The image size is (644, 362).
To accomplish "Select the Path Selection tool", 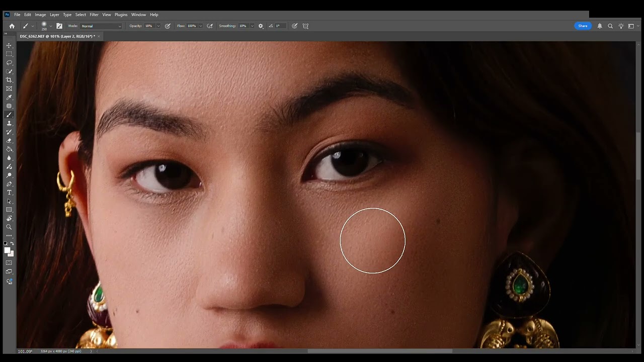I will coord(9,201).
